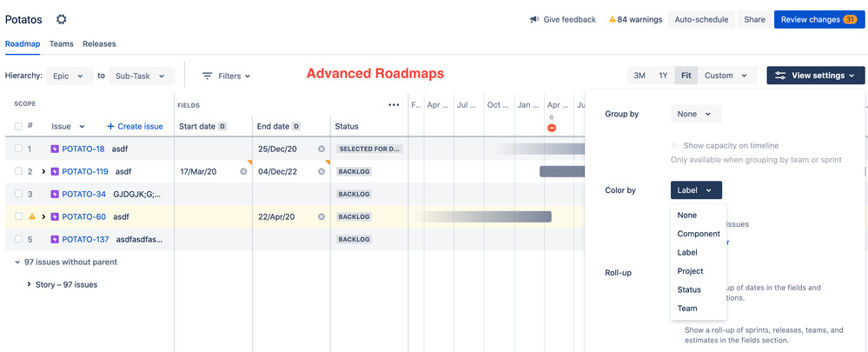868x352 pixels.
Task: Open the Custom timeframe dropdown
Action: pyautogui.click(x=726, y=76)
